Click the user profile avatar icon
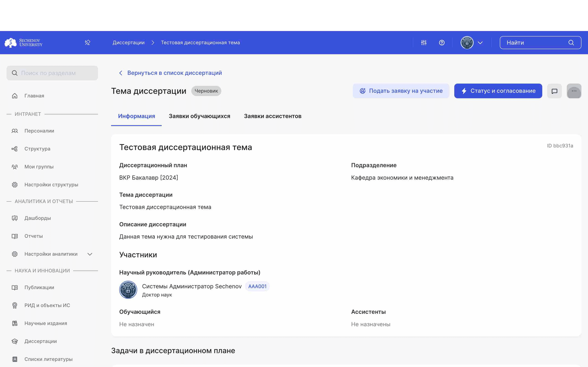Screen dimensions: 588x367 coord(467,42)
